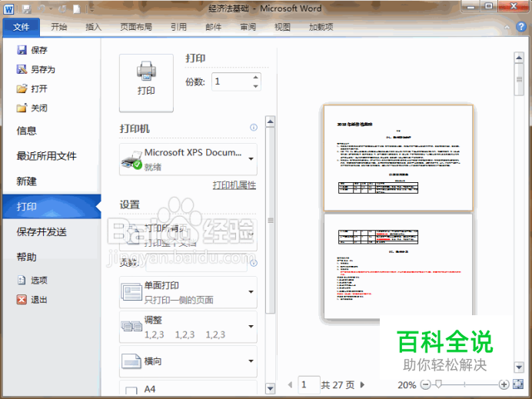
Task: Open the 打印所有页 range dropdown
Action: (x=188, y=235)
